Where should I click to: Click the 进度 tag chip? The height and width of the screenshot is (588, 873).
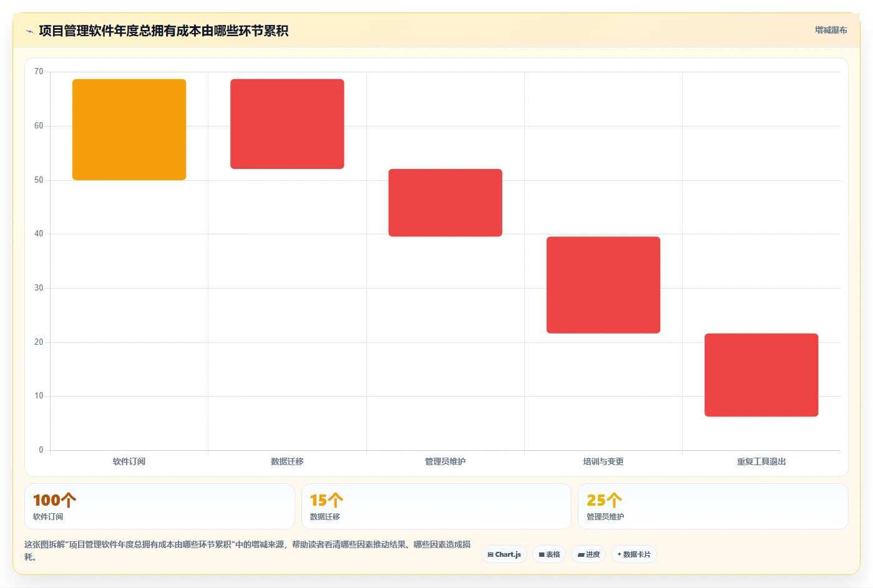click(588, 554)
